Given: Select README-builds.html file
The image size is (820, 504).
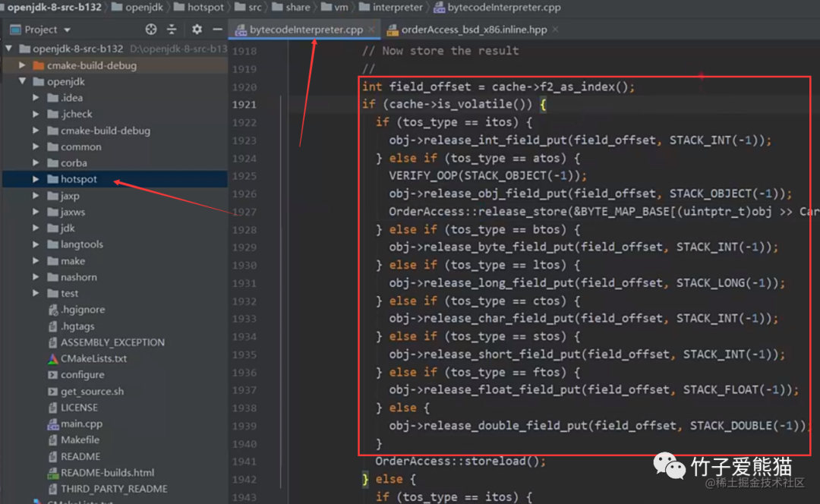Looking at the screenshot, I should click(107, 473).
